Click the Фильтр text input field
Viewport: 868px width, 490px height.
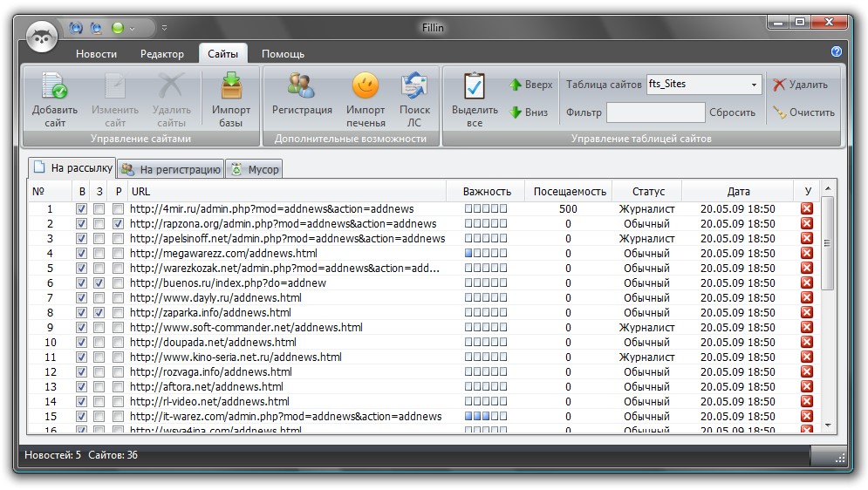tap(655, 112)
